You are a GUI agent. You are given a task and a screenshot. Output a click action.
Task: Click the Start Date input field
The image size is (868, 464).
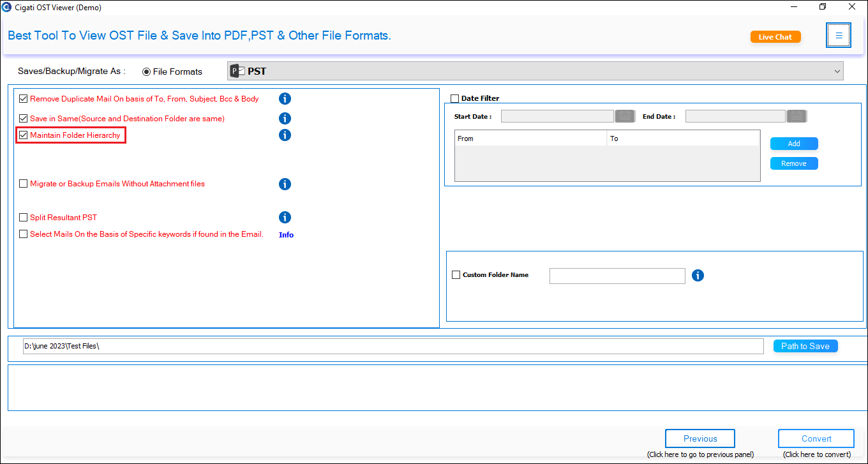[x=557, y=116]
